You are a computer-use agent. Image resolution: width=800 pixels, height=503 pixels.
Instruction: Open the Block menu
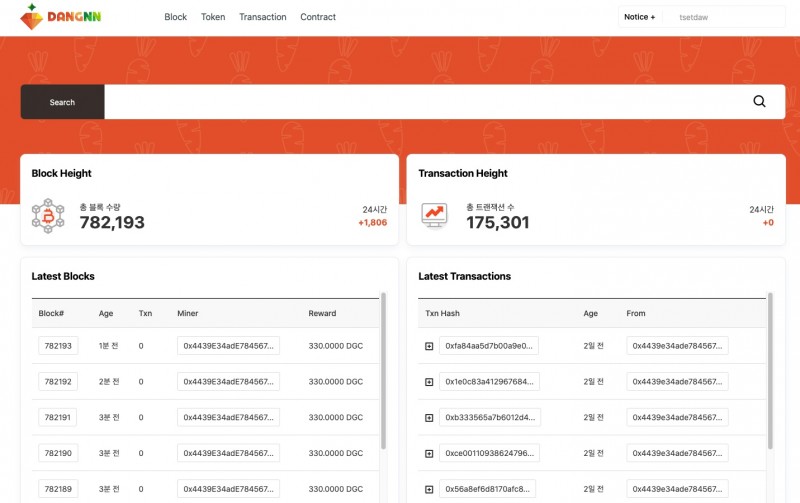(175, 17)
